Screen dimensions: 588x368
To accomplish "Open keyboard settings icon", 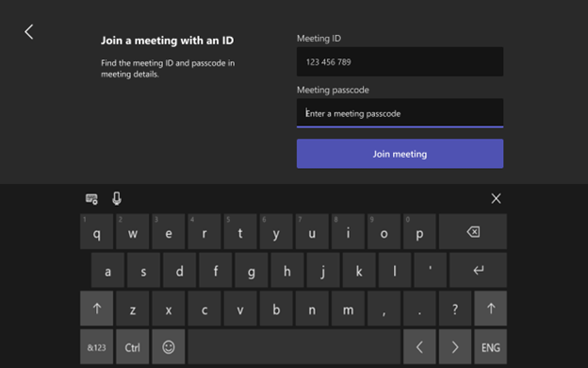I will click(x=91, y=199).
